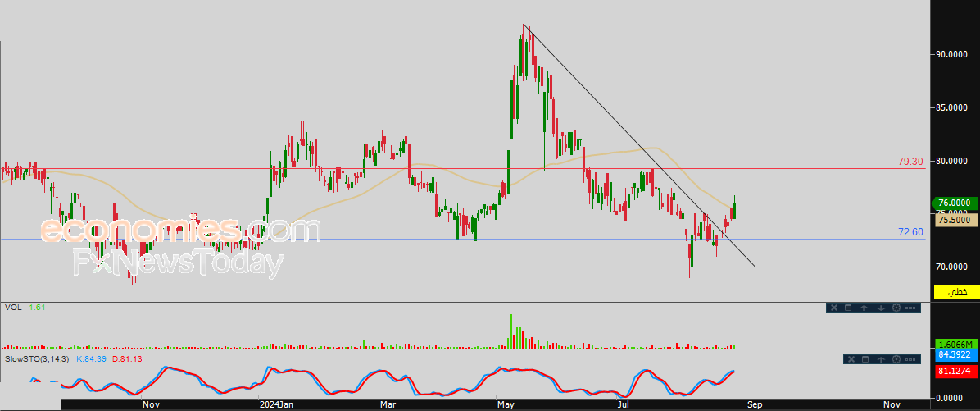Screen dimensions: 980x411
Task: Open more options for SlowSTO panel
Action: coord(910,359)
